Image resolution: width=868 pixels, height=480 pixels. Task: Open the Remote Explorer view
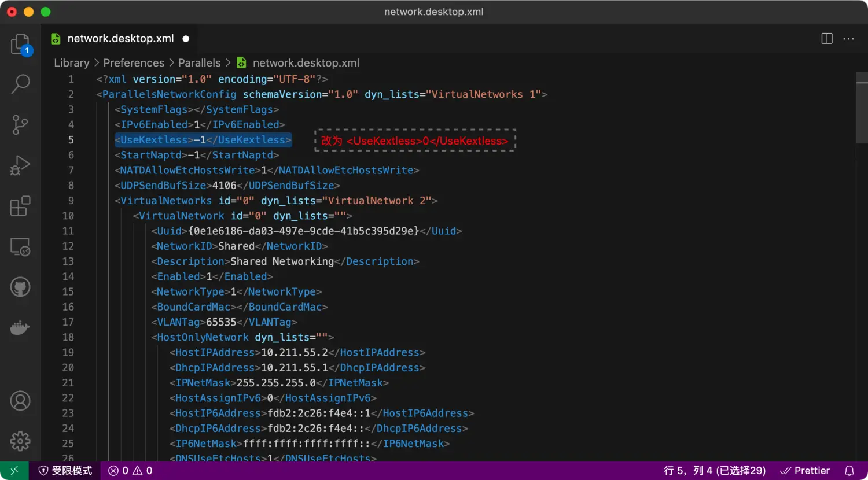(20, 247)
